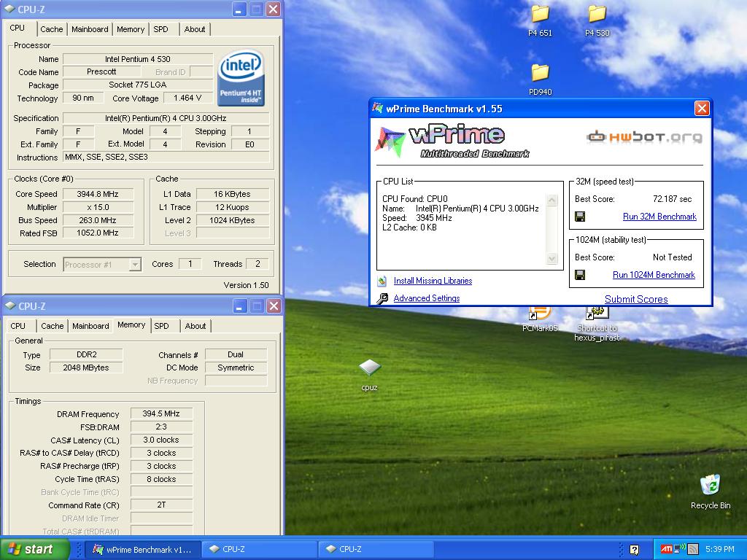This screenshot has height=560, width=747.
Task: Click the Submit Scores link
Action: coord(636,299)
